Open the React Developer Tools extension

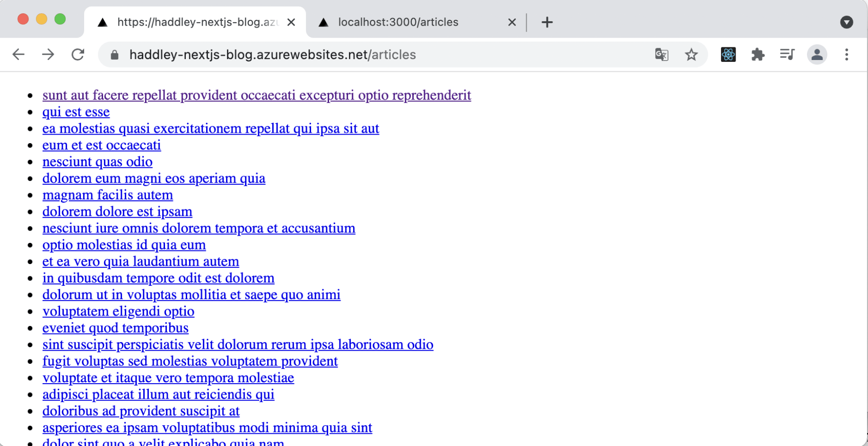[x=728, y=55]
